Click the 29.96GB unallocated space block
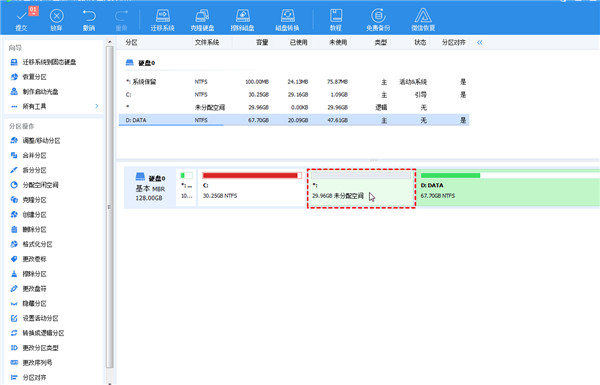 [362, 188]
